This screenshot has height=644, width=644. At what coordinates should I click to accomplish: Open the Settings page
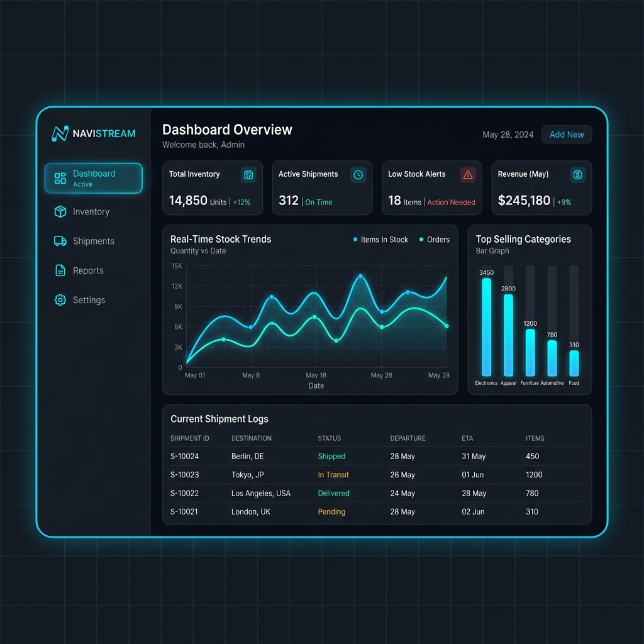click(80, 300)
